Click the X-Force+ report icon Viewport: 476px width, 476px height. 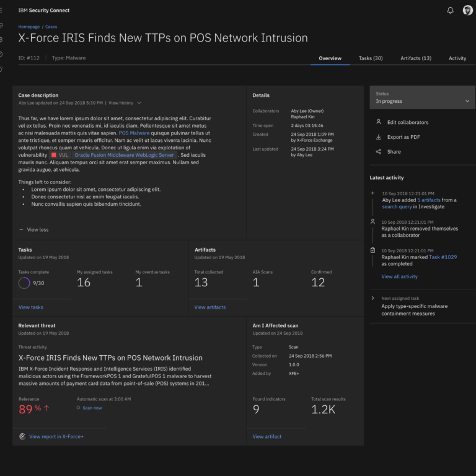pos(22,436)
